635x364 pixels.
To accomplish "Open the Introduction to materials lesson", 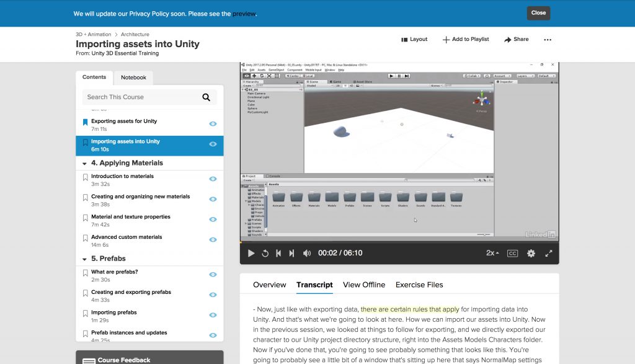I will click(122, 177).
